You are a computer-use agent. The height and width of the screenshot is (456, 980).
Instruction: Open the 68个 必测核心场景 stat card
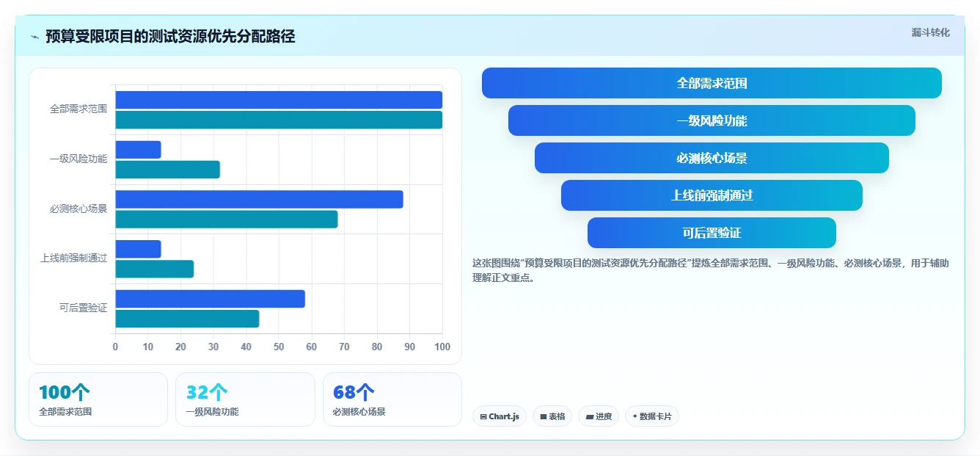[392, 399]
